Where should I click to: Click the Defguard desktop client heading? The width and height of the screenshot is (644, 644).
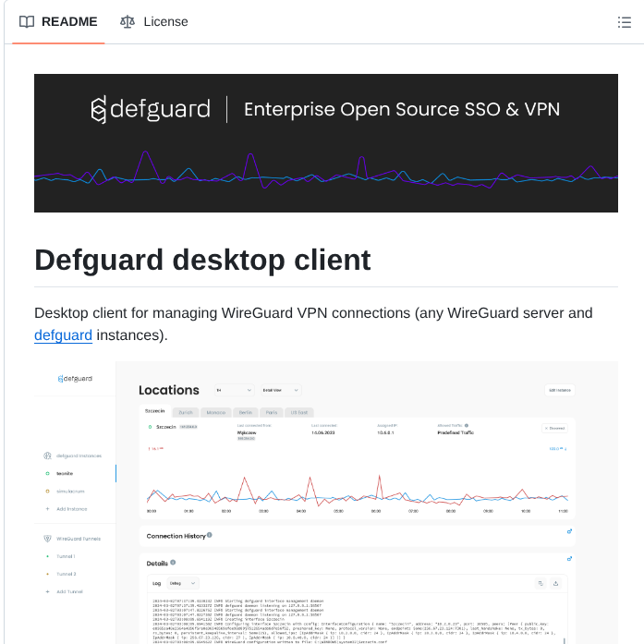[202, 260]
